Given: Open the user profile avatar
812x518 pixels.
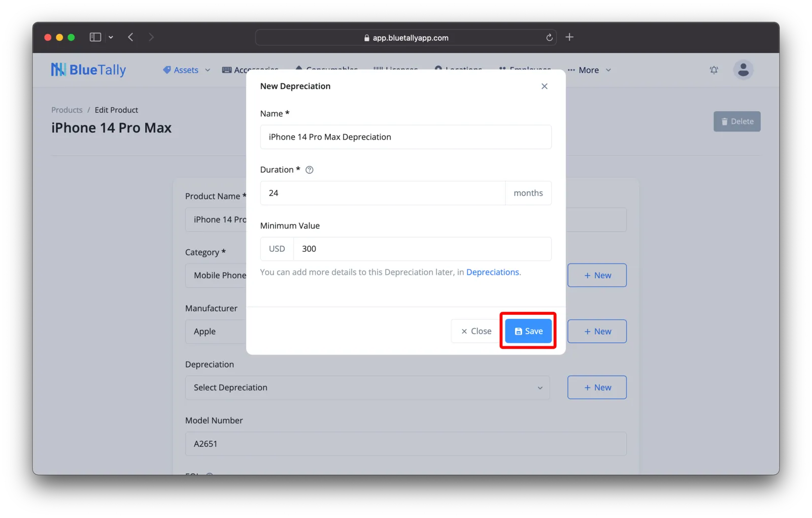Looking at the screenshot, I should (743, 70).
